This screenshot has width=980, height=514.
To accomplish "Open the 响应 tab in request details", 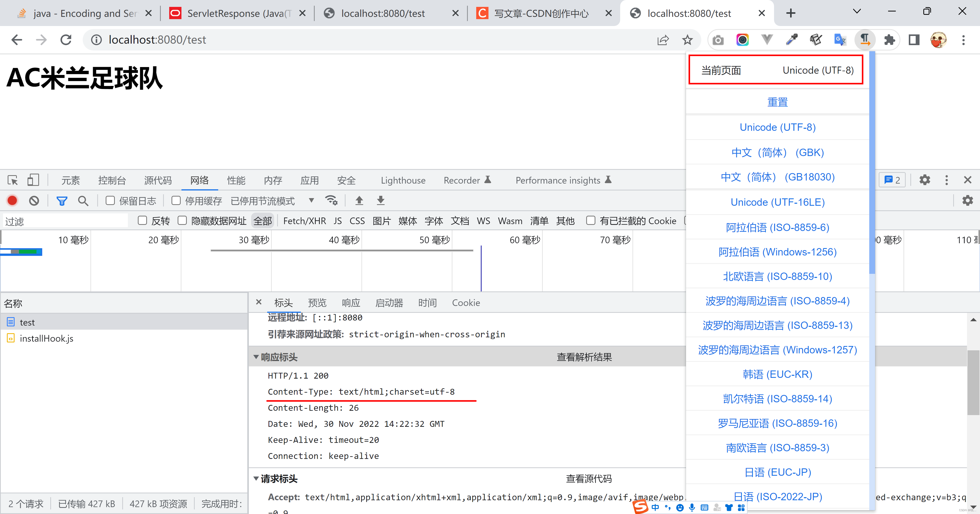I will (351, 303).
